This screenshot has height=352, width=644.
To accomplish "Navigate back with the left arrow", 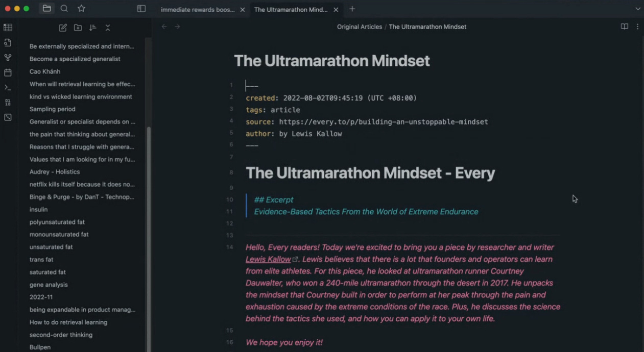I will [x=164, y=27].
